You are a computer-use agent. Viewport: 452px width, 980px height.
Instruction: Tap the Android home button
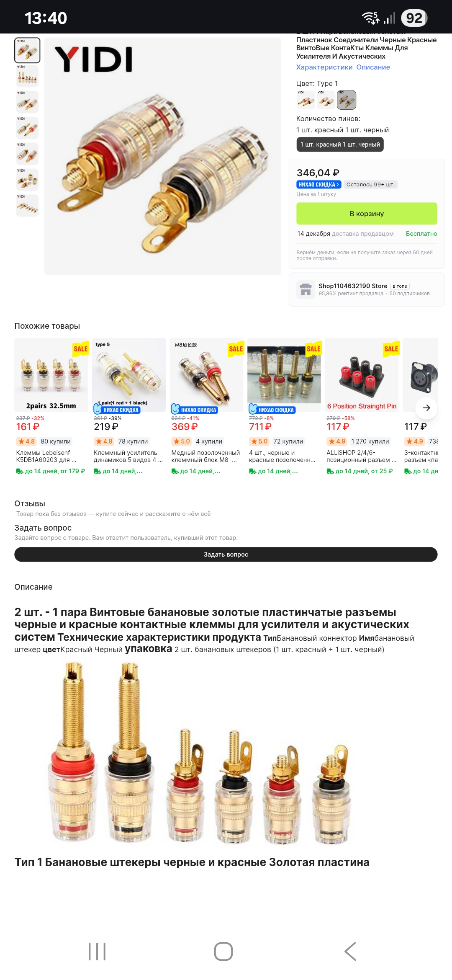pos(223,952)
